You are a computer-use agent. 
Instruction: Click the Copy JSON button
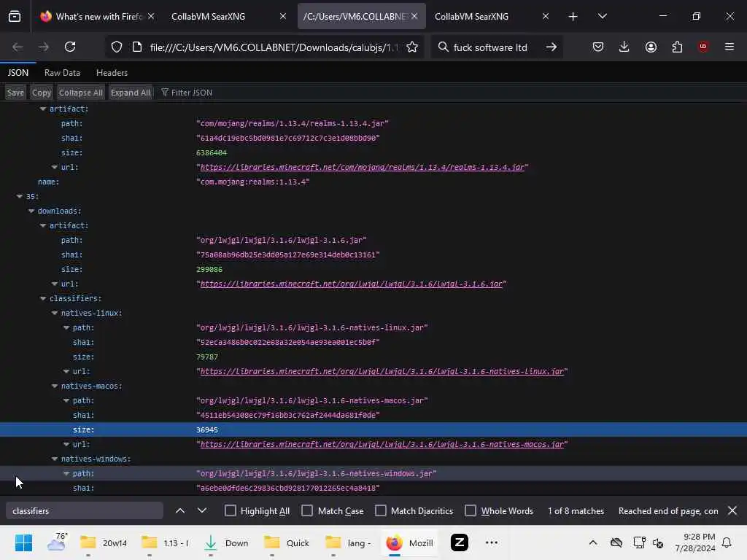pos(42,93)
